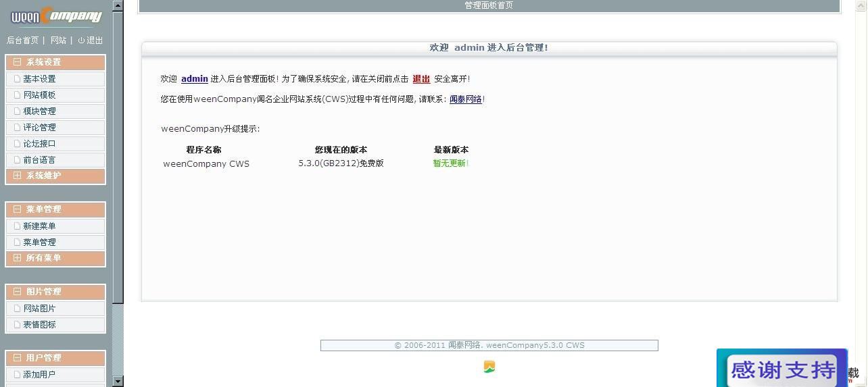The image size is (868, 387).
Task: Click the page icon beside 网站图片
Action: pyautogui.click(x=18, y=309)
